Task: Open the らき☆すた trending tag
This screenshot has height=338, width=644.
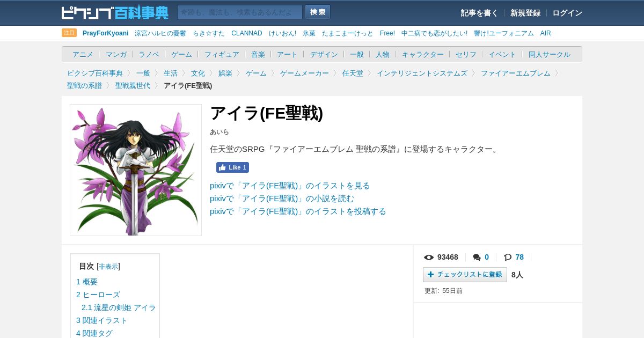Action: 209,33
